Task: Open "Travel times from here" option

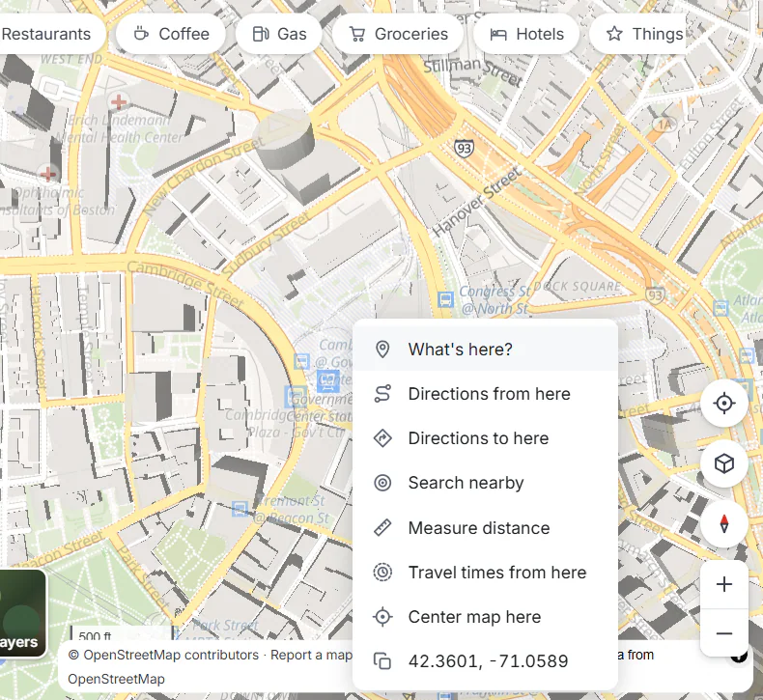Action: [485, 573]
